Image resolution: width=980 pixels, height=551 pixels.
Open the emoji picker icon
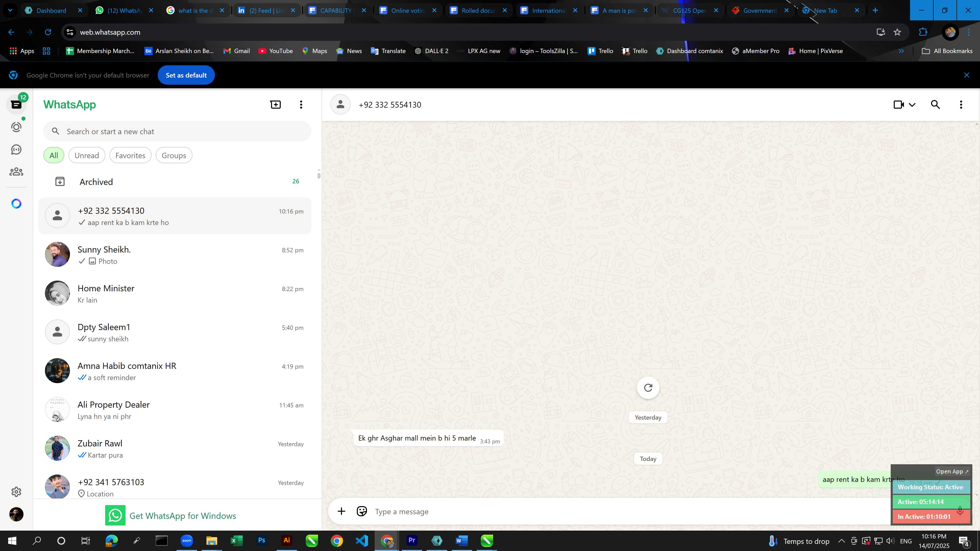pos(362,511)
